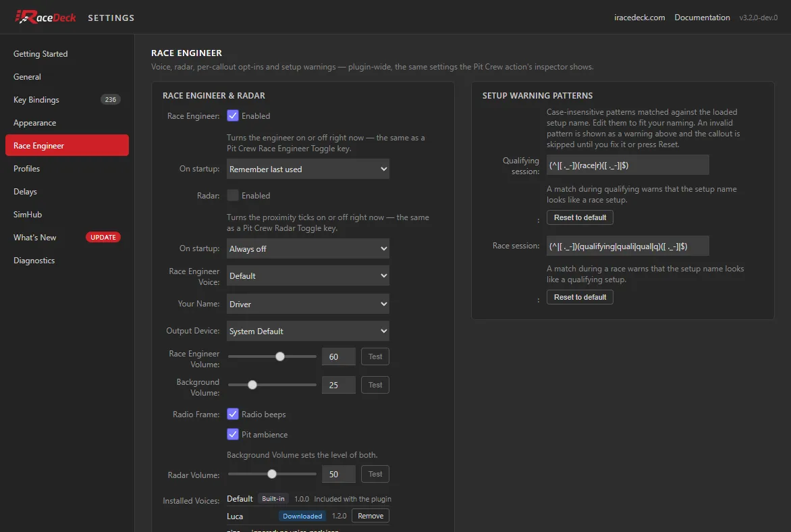The image size is (791, 532).
Task: Adjust the Race Engineer Volume slider
Action: pos(273,356)
